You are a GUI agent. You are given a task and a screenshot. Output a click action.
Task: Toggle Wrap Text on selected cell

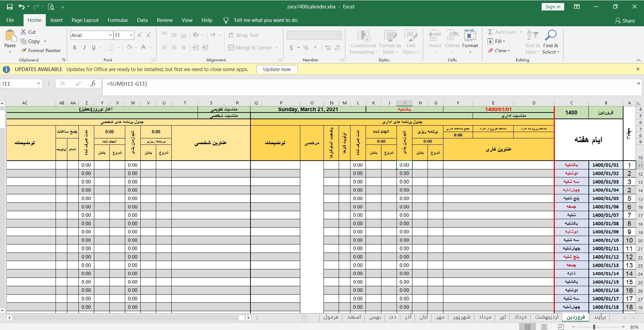243,35
